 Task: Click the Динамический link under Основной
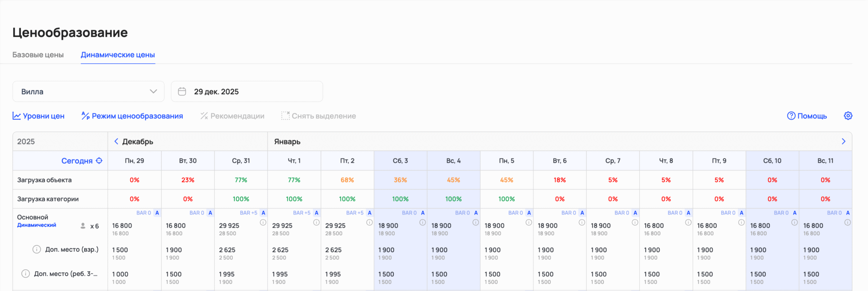click(x=37, y=225)
